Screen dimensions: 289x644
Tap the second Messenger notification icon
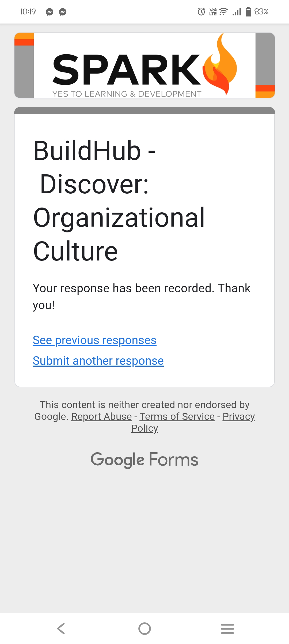63,12
